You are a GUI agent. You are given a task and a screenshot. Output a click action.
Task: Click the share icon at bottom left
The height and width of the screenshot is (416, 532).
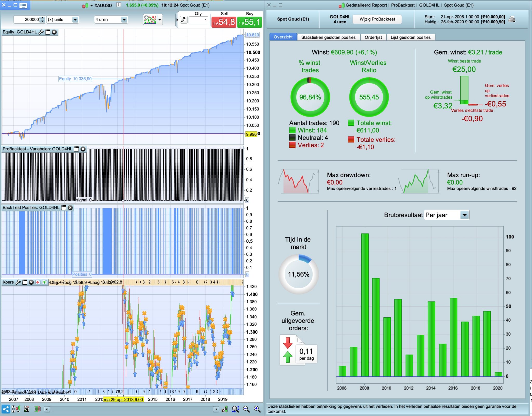tap(6, 409)
